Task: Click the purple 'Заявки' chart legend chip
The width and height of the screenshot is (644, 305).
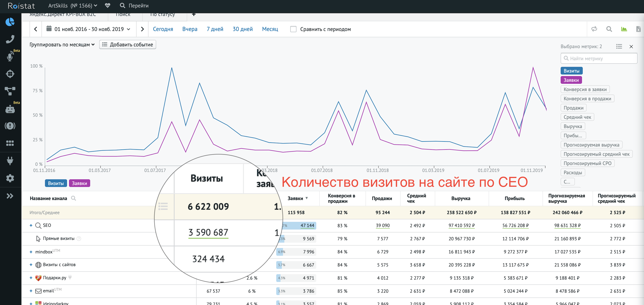Action: (79, 183)
